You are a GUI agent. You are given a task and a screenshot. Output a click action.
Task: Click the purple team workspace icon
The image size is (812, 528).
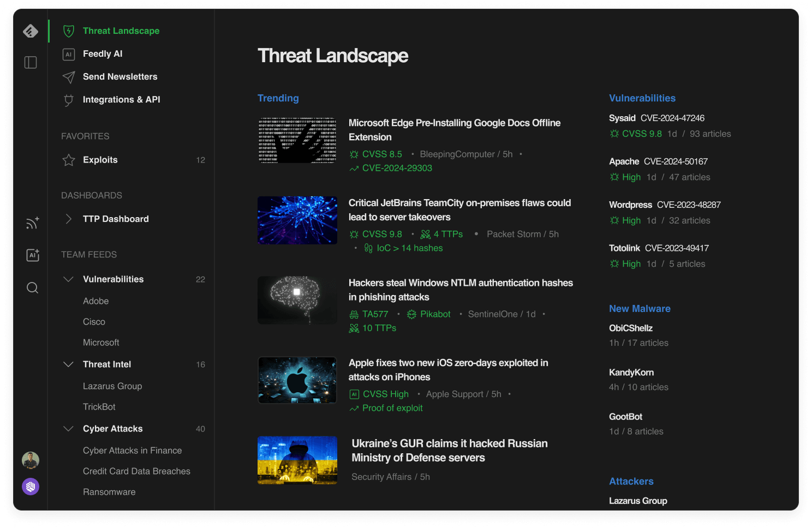pyautogui.click(x=31, y=486)
